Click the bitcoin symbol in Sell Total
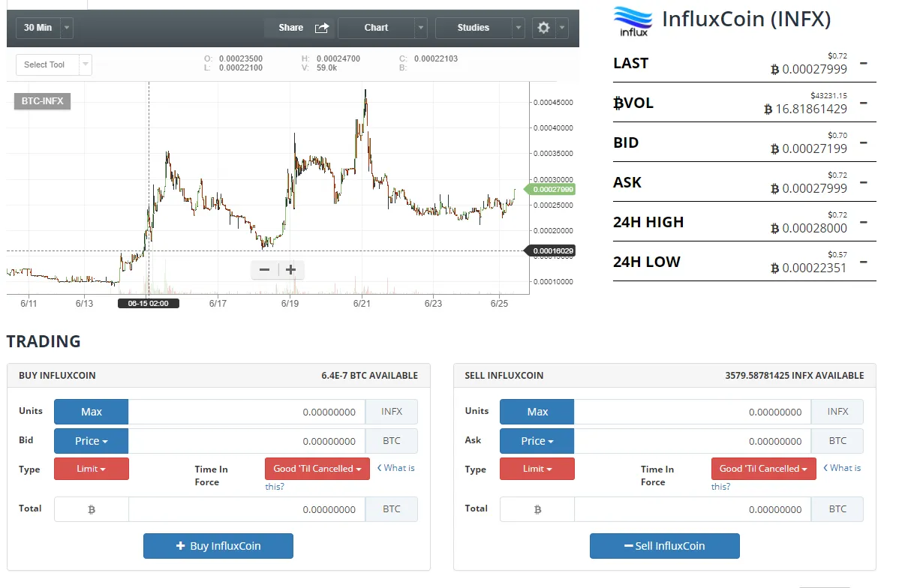899x588 pixels. point(537,509)
